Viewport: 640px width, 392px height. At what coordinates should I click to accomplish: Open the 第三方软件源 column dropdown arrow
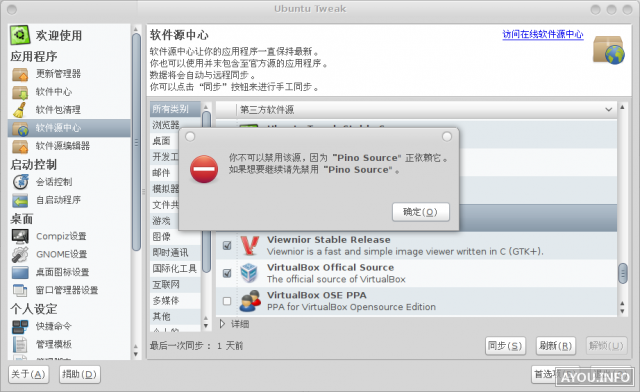[x=608, y=109]
